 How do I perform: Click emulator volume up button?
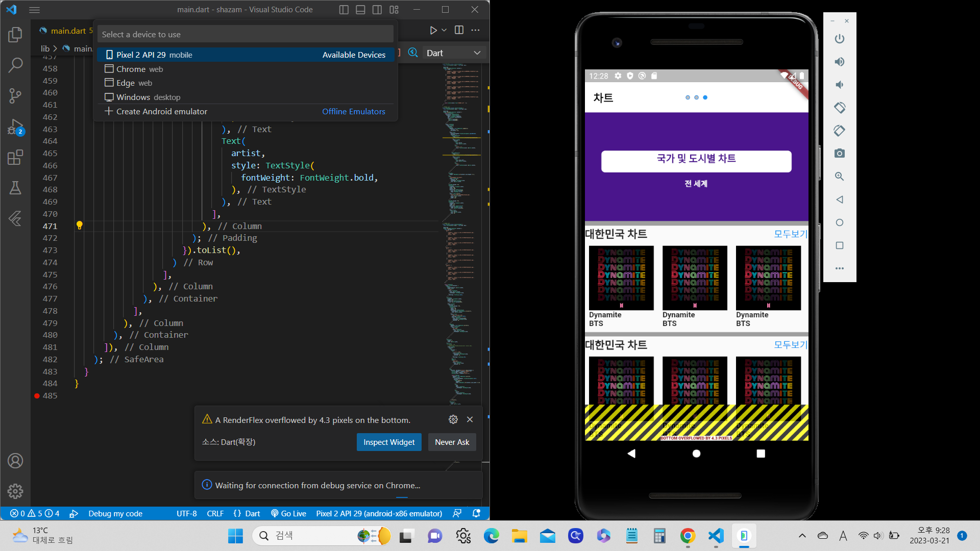(x=840, y=62)
